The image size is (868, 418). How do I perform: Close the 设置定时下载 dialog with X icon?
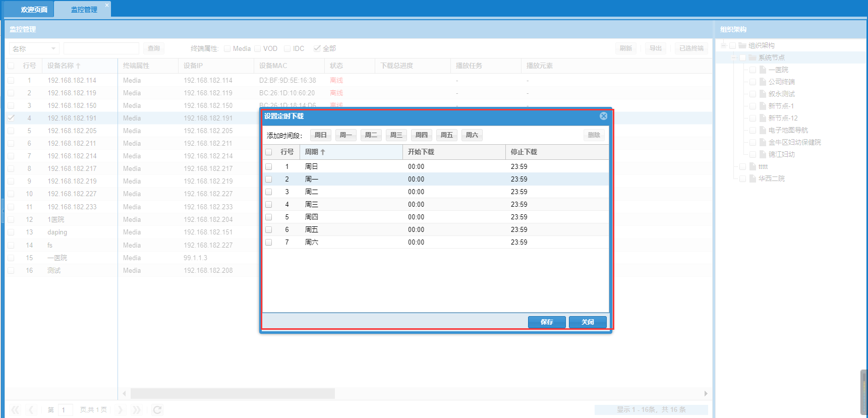point(603,116)
